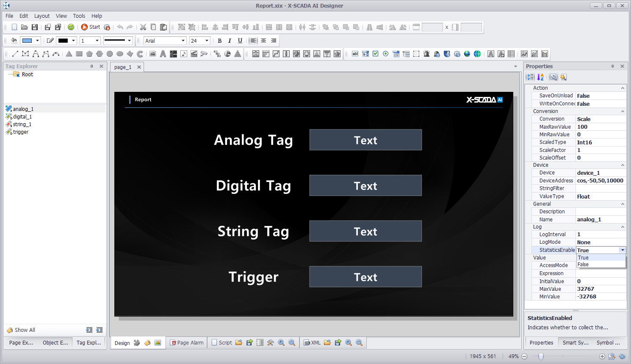Choose False in the StatisticsEnabled dropdown
This screenshot has width=631, height=364.
[583, 265]
